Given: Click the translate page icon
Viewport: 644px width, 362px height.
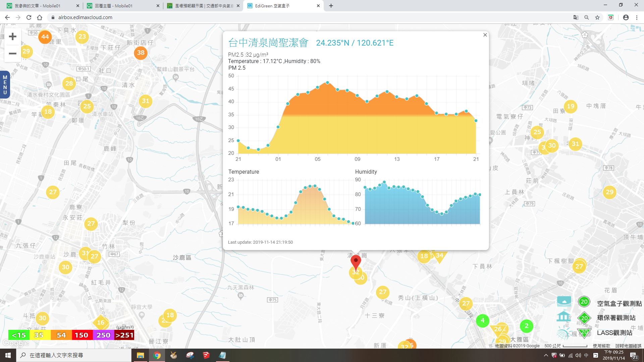Looking at the screenshot, I should click(x=576, y=17).
